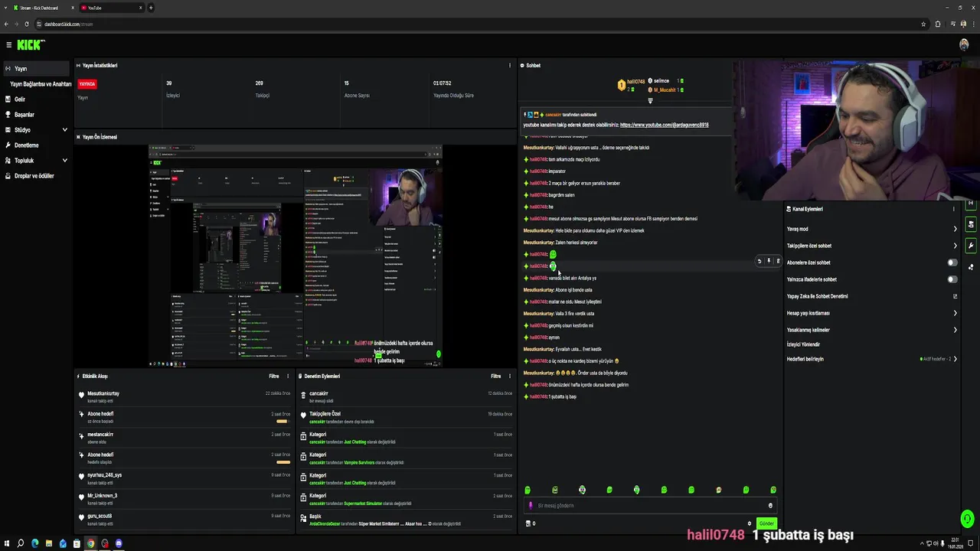The height and width of the screenshot is (551, 980).
Task: Open Denetim Eylemleri three-dot menu
Action: point(510,377)
